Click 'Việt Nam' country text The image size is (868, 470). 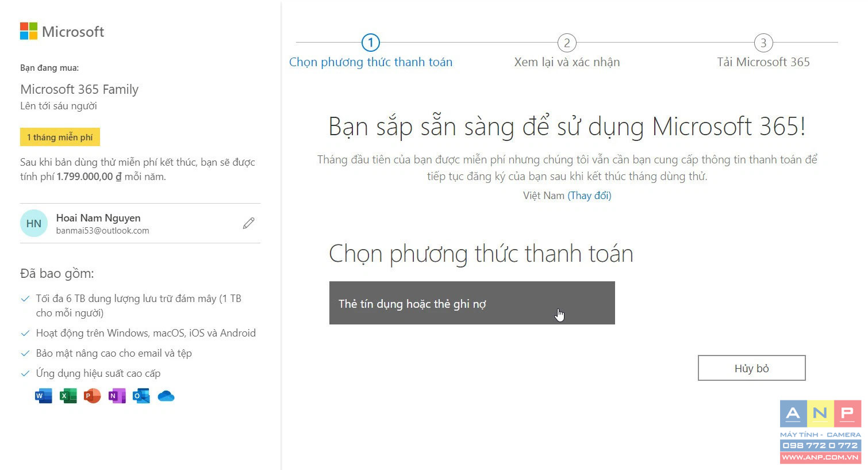544,196
